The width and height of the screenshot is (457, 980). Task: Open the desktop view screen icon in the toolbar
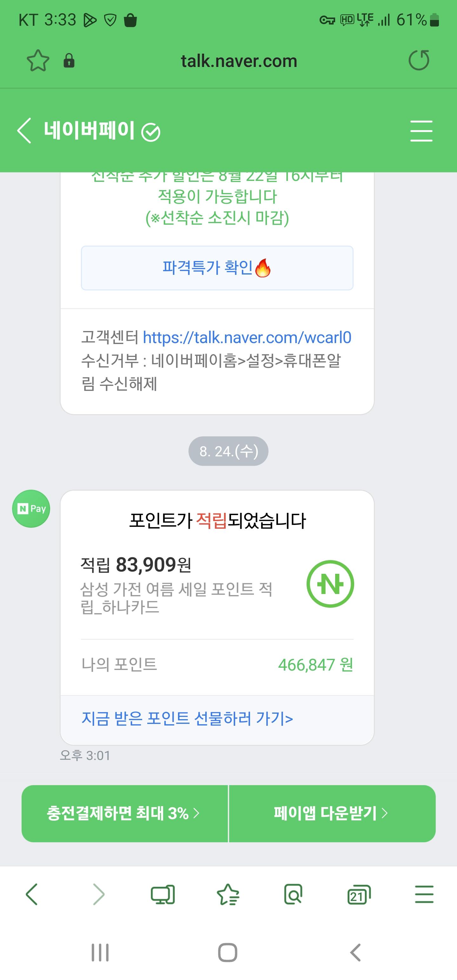[x=163, y=894]
